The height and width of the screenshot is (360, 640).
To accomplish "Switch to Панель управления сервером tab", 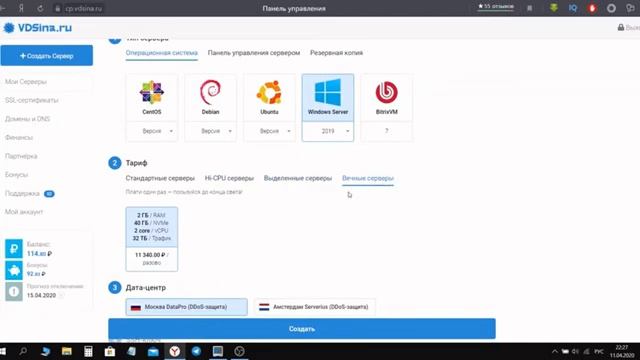I will click(x=254, y=53).
